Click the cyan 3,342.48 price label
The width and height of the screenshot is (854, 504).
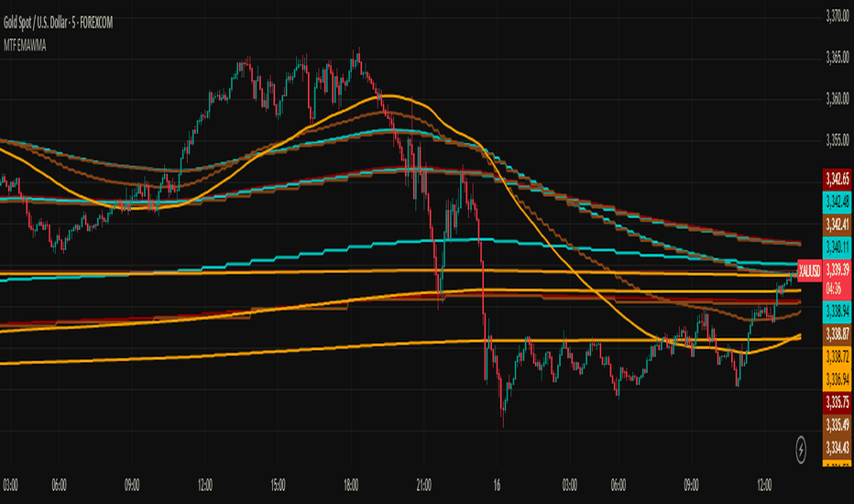click(837, 202)
